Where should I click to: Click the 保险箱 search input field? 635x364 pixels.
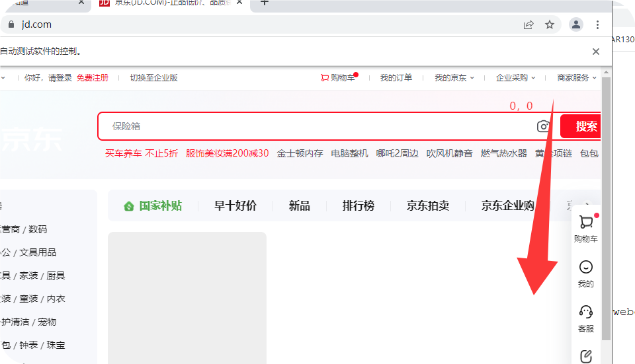point(316,126)
